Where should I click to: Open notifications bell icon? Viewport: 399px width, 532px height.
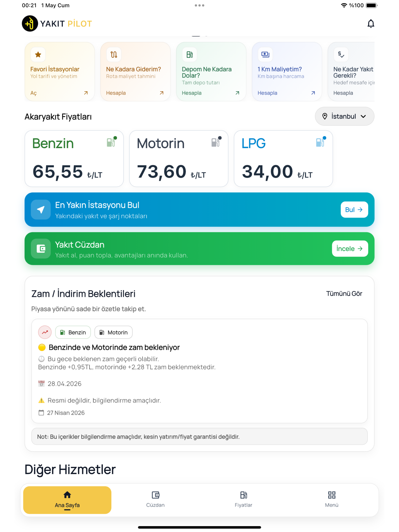[x=371, y=24]
